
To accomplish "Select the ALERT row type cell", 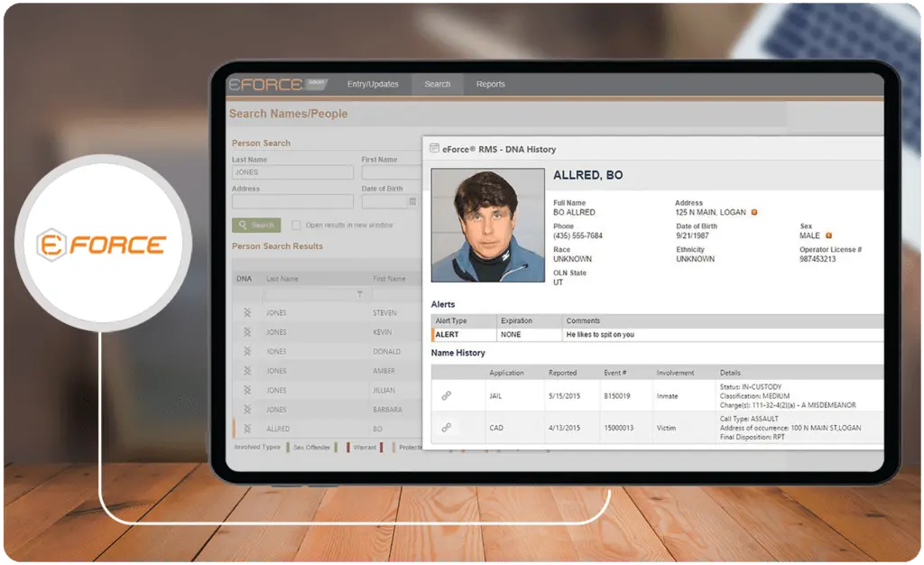I will 465,335.
